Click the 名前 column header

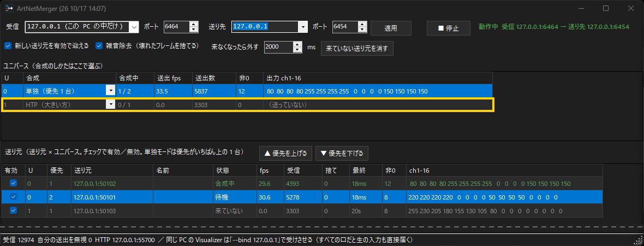pos(183,171)
